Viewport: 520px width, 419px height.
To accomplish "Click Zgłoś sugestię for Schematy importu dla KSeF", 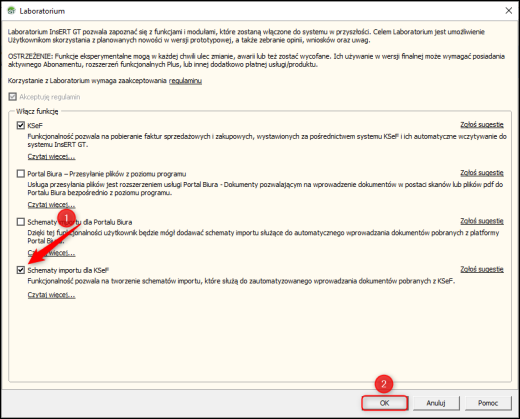I will [x=482, y=269].
